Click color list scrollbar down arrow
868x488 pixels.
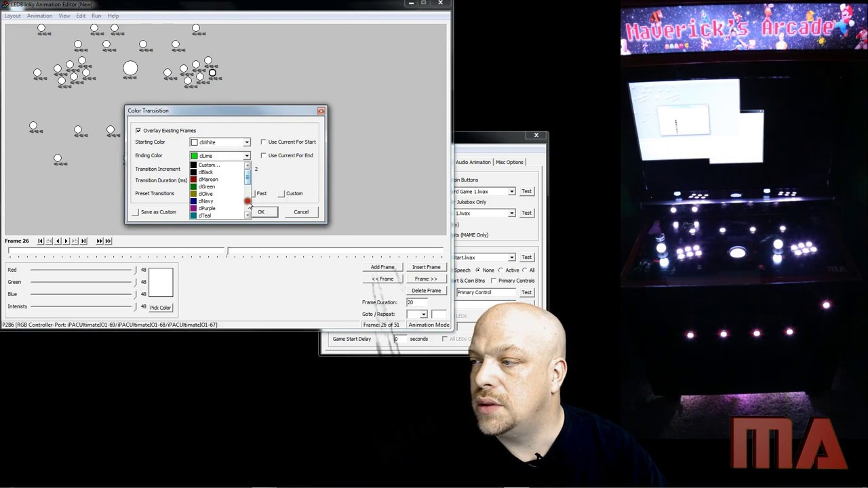pyautogui.click(x=247, y=216)
